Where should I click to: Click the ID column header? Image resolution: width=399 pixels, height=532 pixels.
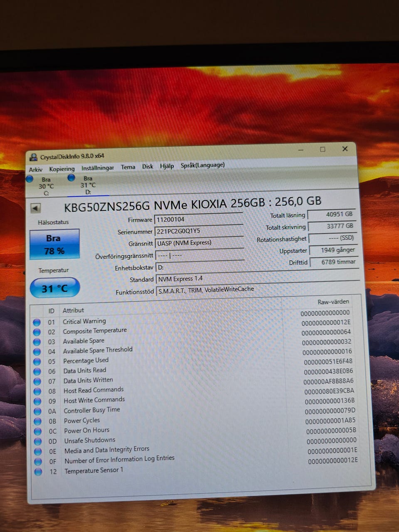pyautogui.click(x=51, y=311)
